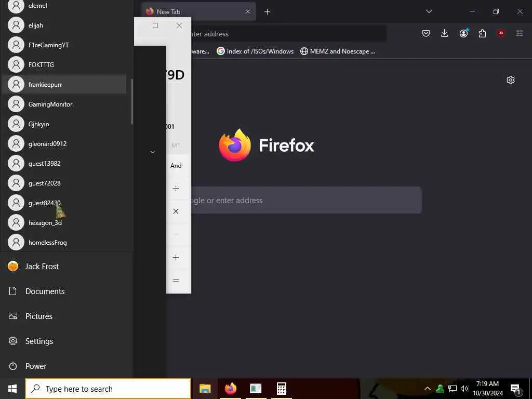Viewport: 532px width, 399px height.
Task: Open Power options in Start menu
Action: pyautogui.click(x=66, y=366)
